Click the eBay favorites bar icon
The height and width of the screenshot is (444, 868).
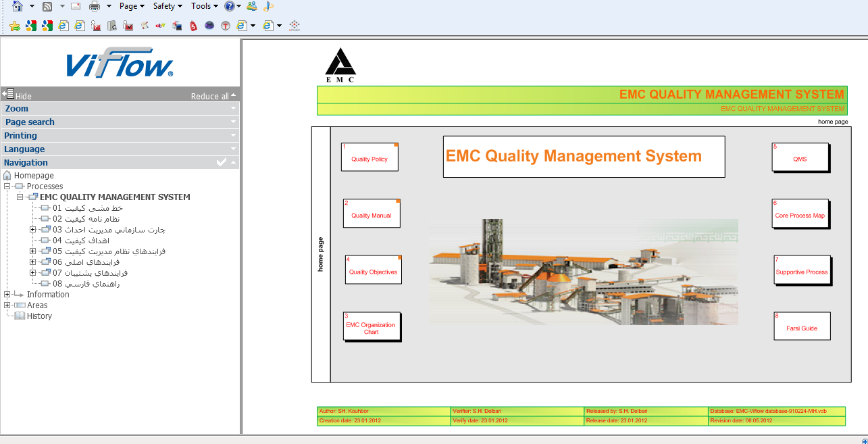pyautogui.click(x=161, y=26)
